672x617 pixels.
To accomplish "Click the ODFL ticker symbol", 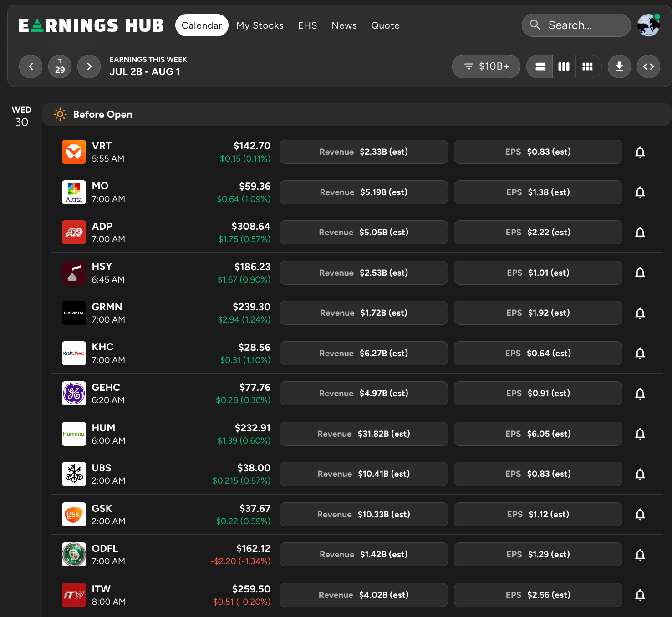I will 105,548.
